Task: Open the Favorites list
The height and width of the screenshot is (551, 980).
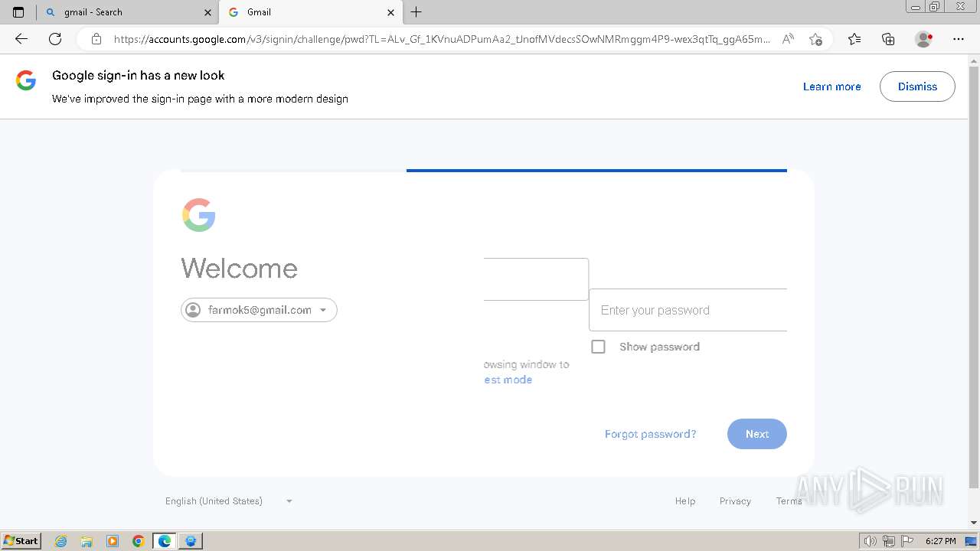Action: point(854,39)
